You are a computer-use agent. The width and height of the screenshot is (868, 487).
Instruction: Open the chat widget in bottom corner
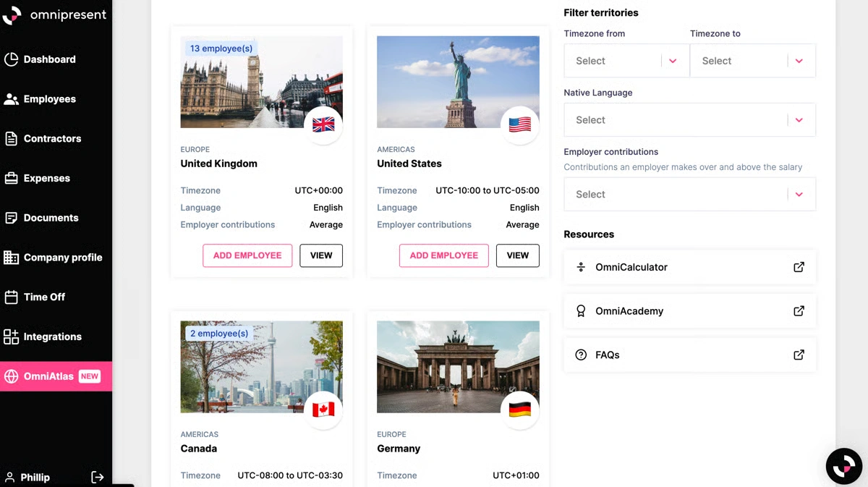[x=844, y=466]
